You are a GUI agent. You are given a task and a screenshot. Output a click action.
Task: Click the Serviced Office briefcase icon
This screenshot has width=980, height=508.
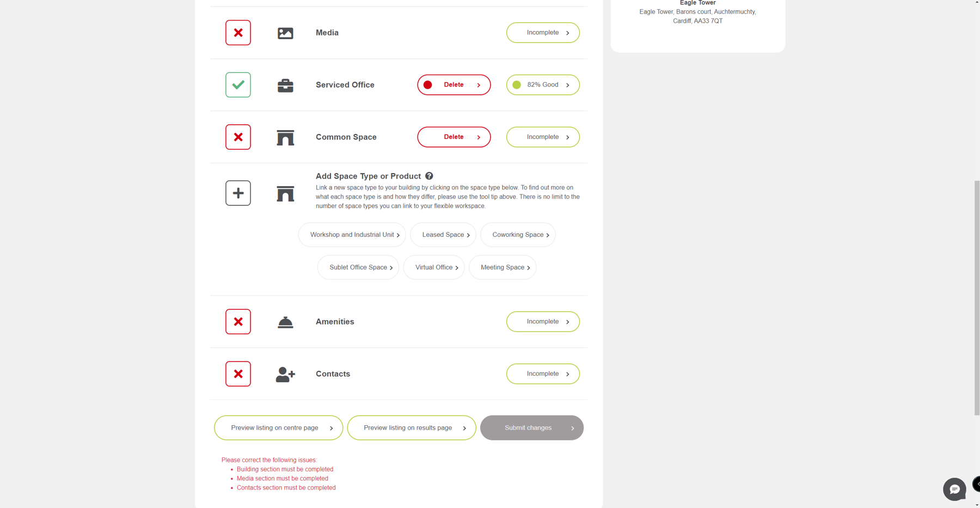(285, 85)
